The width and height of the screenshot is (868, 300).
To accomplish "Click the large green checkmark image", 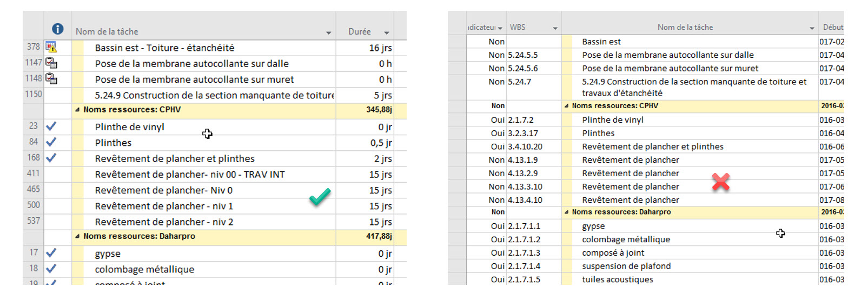I will point(320,197).
